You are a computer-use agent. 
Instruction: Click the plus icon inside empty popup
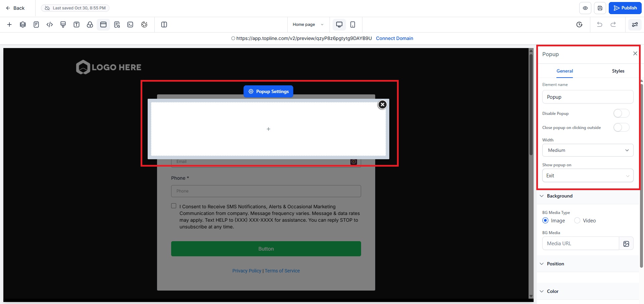click(268, 129)
